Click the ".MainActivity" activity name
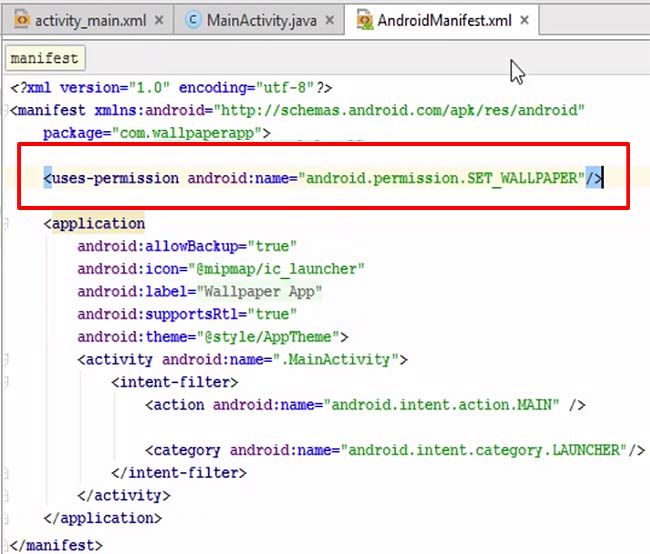The width and height of the screenshot is (650, 554). pos(336,359)
